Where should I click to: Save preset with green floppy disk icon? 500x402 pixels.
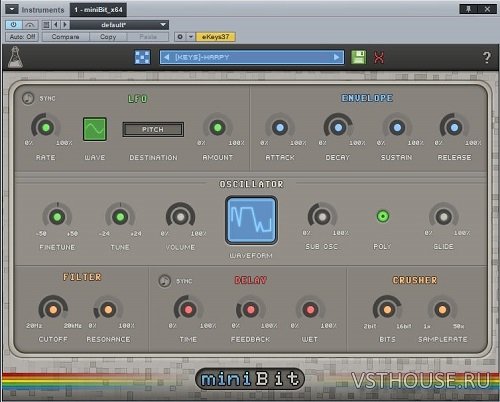point(358,57)
